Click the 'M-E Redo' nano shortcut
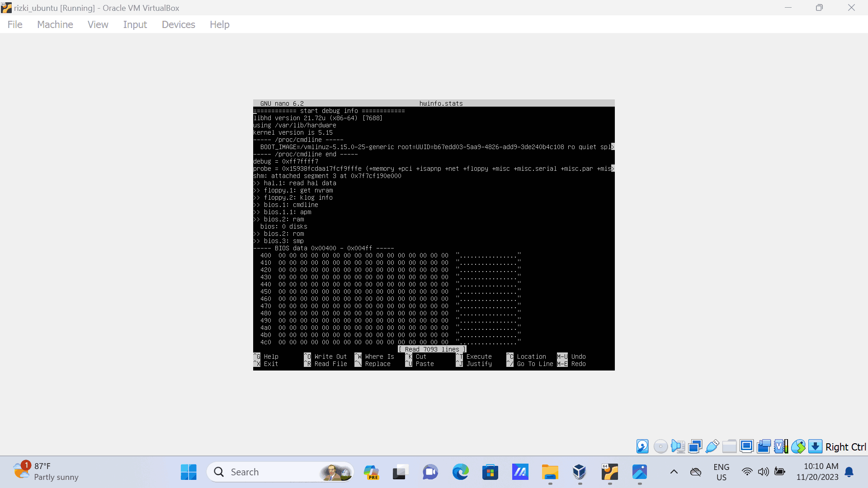This screenshot has width=868, height=488. coord(571,364)
